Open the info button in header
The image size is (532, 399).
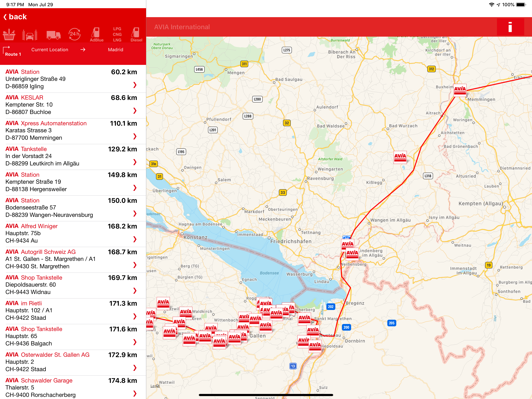pyautogui.click(x=510, y=27)
